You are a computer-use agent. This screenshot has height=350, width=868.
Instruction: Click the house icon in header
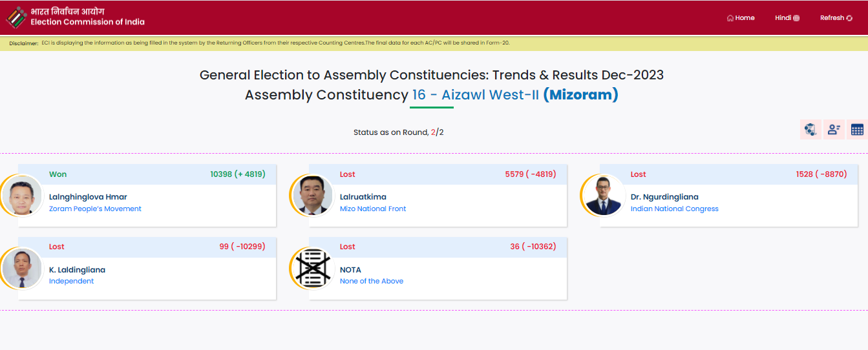(x=730, y=18)
